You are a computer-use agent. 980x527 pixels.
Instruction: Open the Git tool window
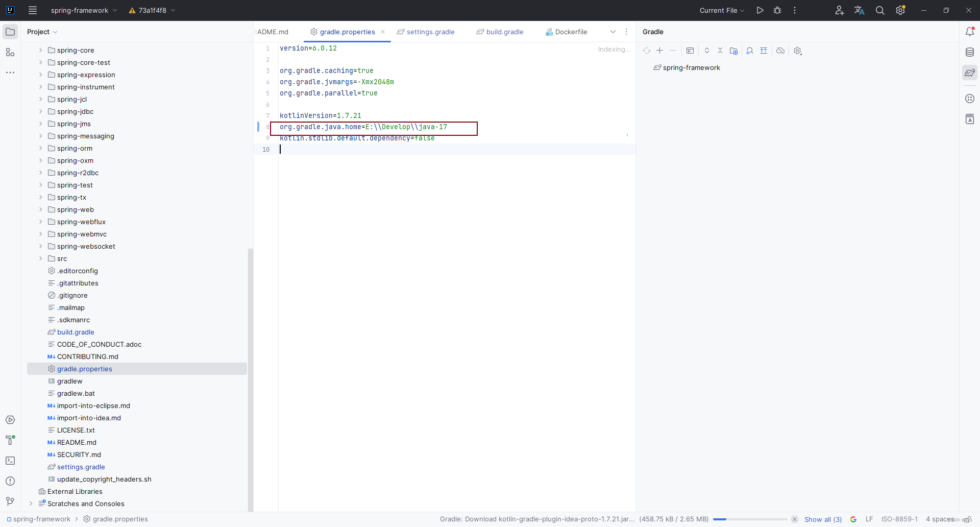(10, 501)
